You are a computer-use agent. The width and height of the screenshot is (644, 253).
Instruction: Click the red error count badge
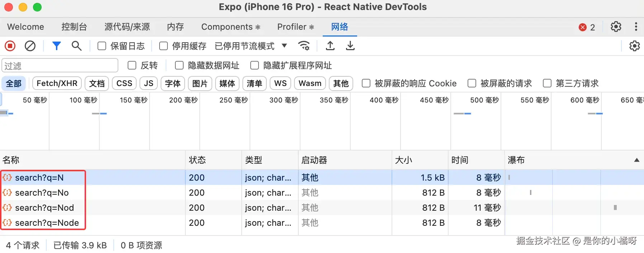(587, 27)
